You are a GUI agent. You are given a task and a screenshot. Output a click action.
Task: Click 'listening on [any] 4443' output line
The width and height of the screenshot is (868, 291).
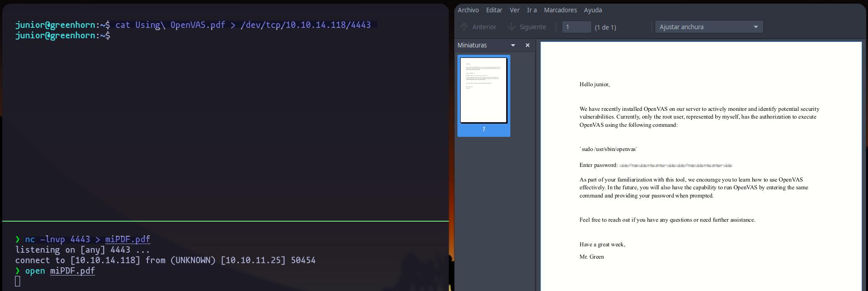click(82, 249)
